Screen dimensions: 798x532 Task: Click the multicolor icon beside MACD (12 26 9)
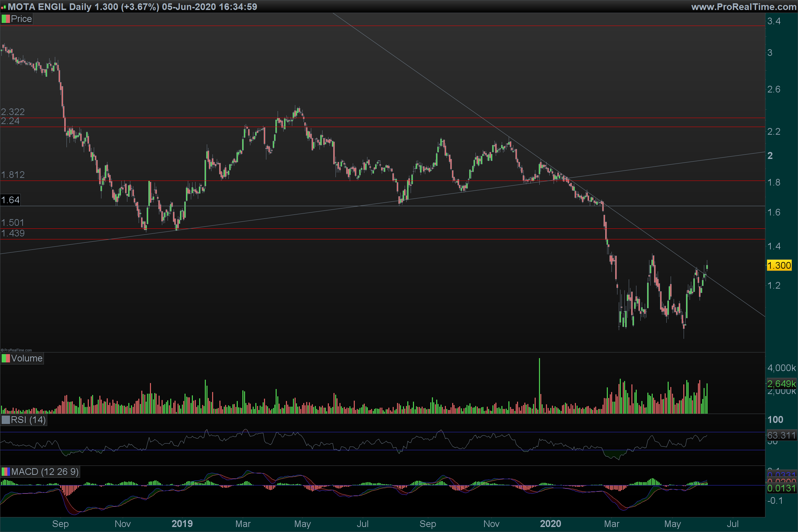pyautogui.click(x=5, y=471)
